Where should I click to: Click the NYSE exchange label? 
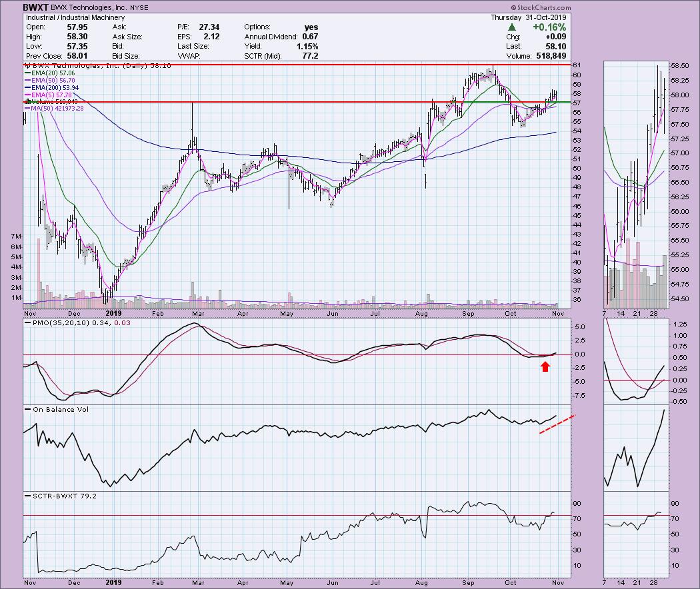pyautogui.click(x=139, y=7)
